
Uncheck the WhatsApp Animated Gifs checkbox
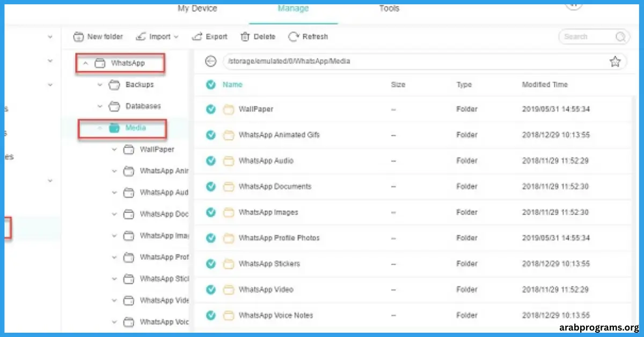tap(211, 135)
